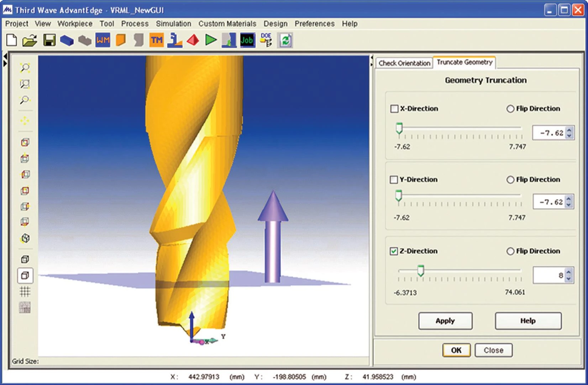Enable the X-Direction checkbox
Image resolution: width=588 pixels, height=385 pixels.
pyautogui.click(x=394, y=109)
